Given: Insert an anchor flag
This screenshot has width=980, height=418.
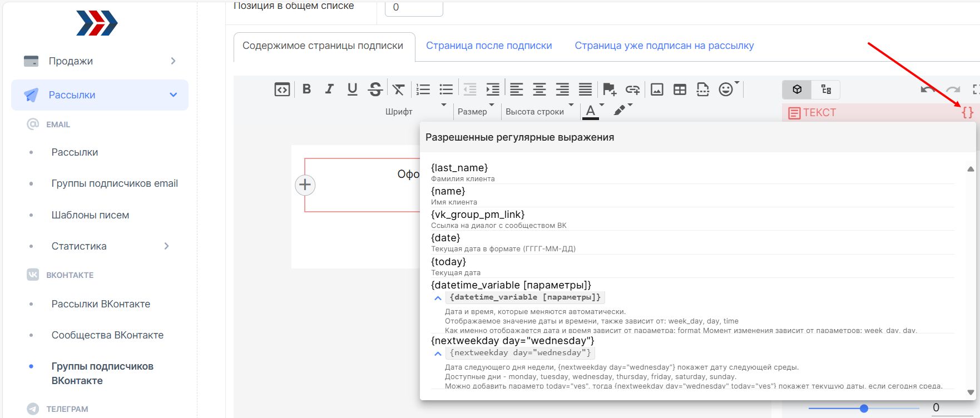Looking at the screenshot, I should click(x=610, y=89).
